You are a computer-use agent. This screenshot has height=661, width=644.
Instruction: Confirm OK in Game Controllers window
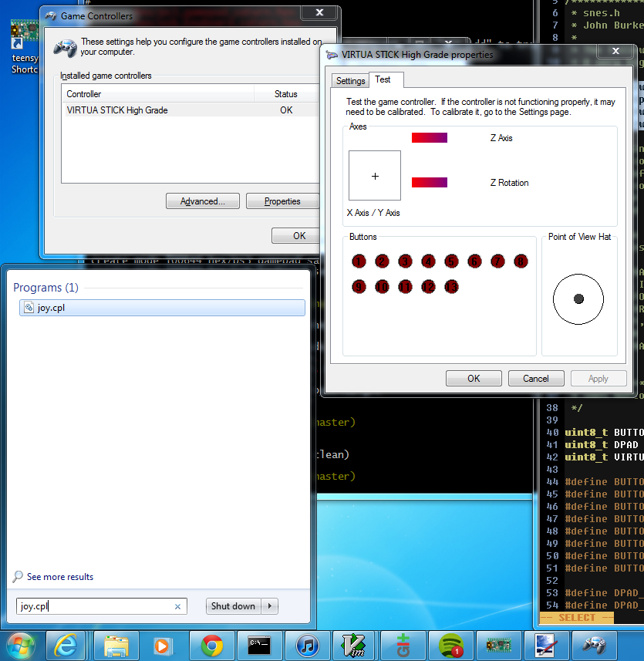click(x=296, y=236)
